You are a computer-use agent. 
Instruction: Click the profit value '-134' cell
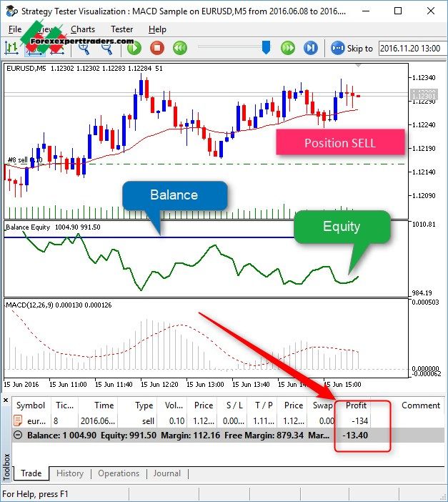(x=359, y=420)
